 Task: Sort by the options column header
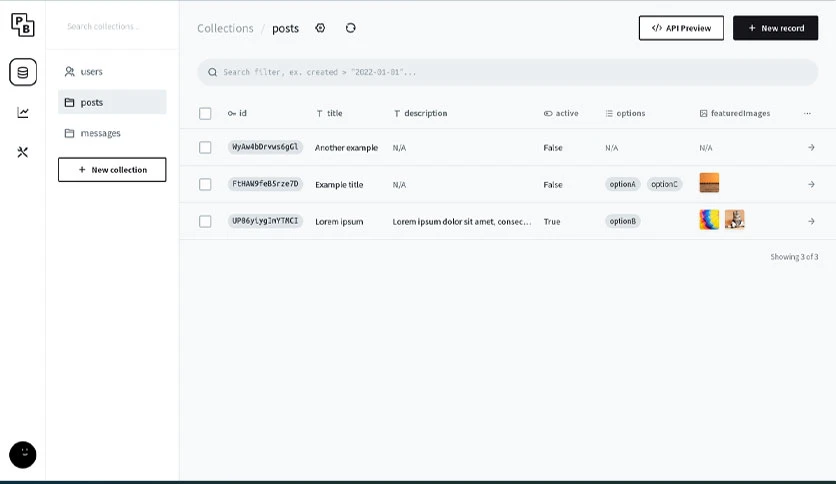625,113
